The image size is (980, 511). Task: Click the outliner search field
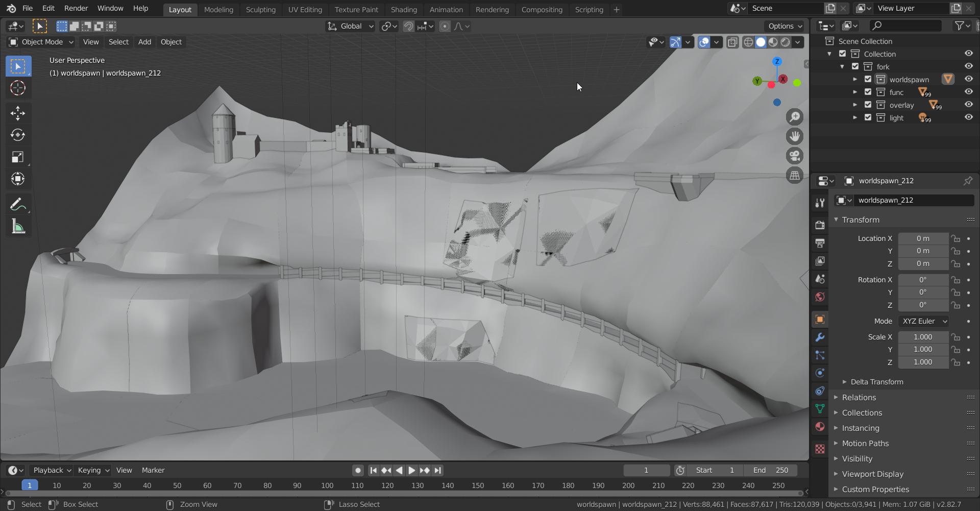(906, 26)
